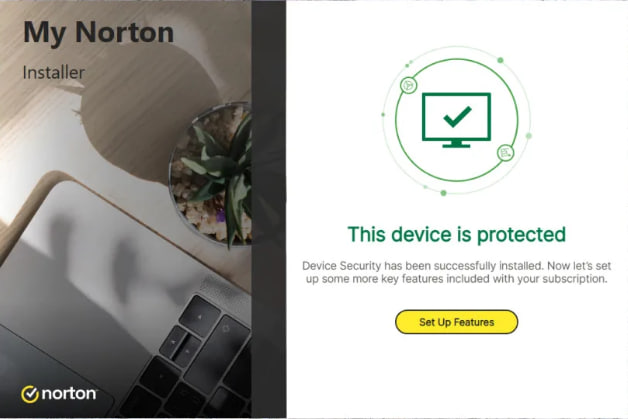Click the green checkmark inside the monitor
Screen dimensions: 628x419
pyautogui.click(x=457, y=117)
